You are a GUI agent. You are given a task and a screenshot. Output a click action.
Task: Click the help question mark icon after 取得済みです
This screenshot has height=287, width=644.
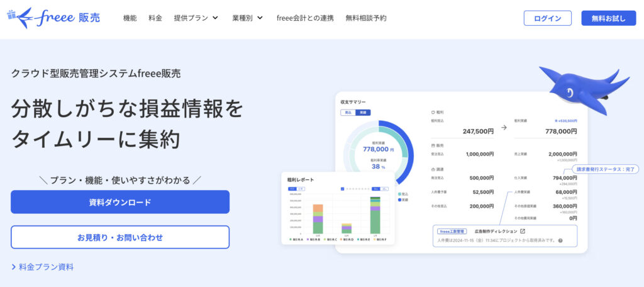coord(560,240)
